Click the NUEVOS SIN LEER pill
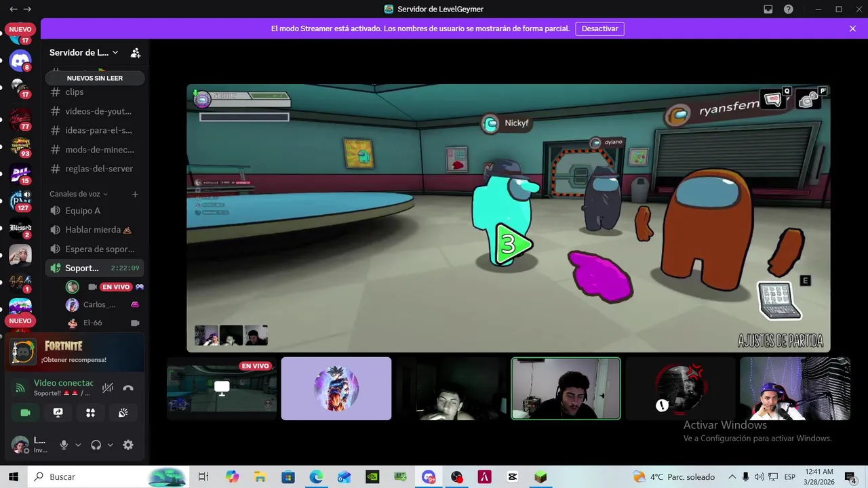This screenshot has height=488, width=868. point(94,78)
